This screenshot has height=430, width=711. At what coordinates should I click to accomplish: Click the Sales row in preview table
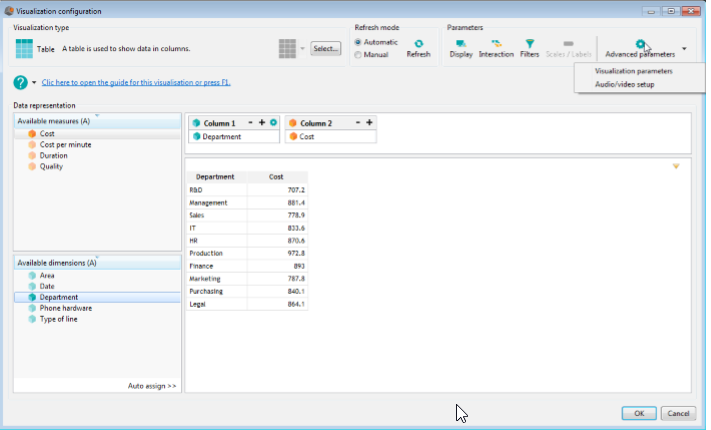click(247, 215)
